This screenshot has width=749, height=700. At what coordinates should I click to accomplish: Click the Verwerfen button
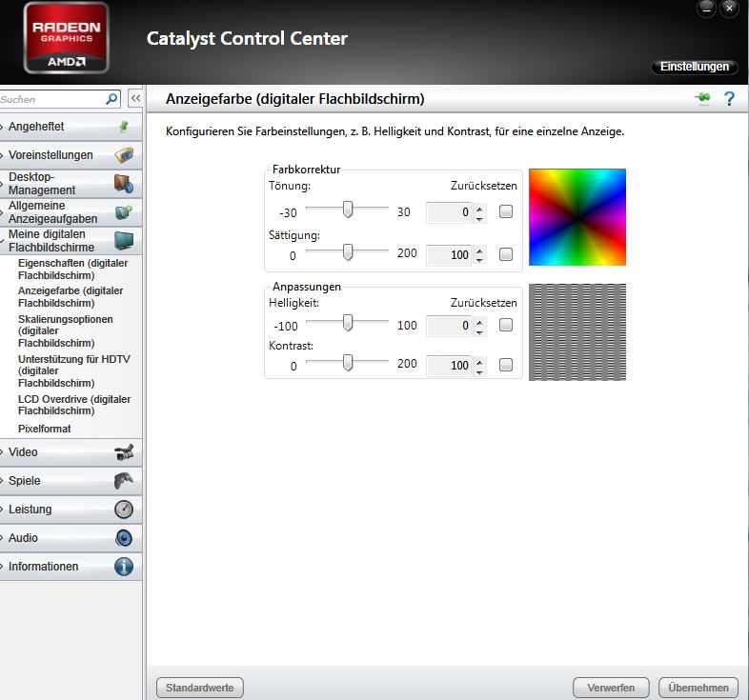611,688
